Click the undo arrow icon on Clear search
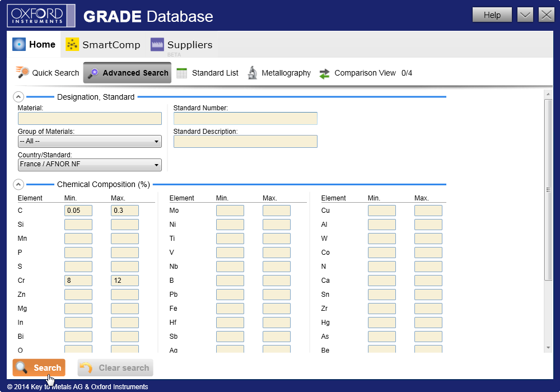 pyautogui.click(x=86, y=367)
